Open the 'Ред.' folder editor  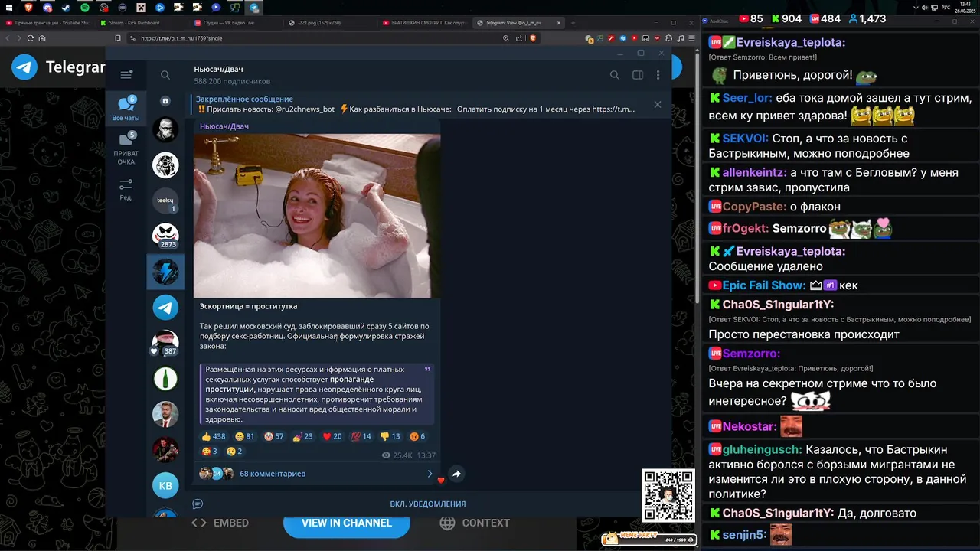(126, 189)
